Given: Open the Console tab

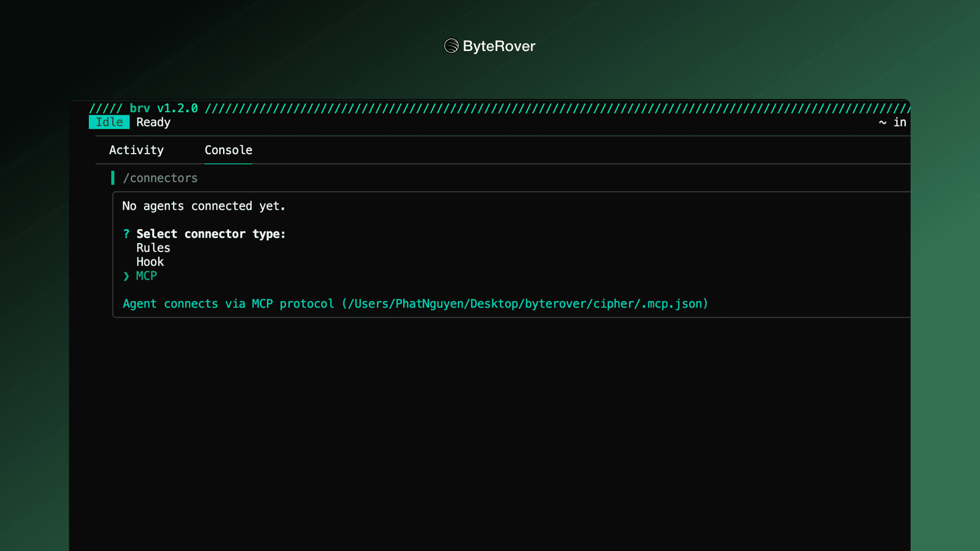Looking at the screenshot, I should [228, 150].
